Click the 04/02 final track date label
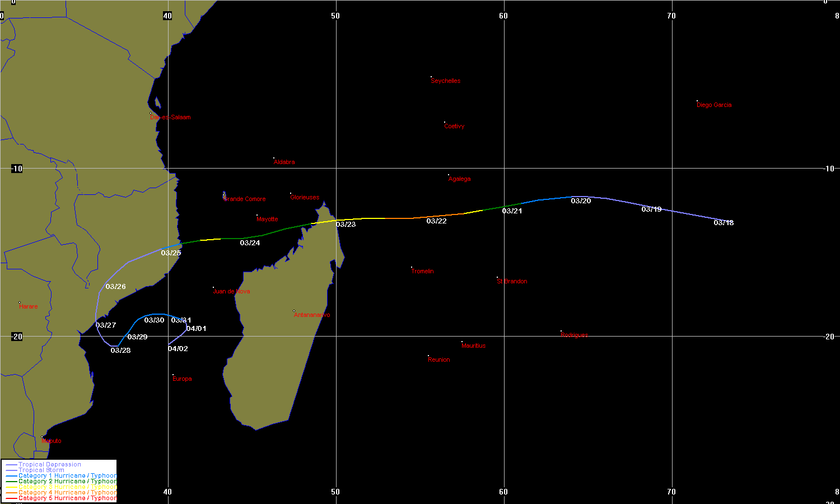 [178, 349]
